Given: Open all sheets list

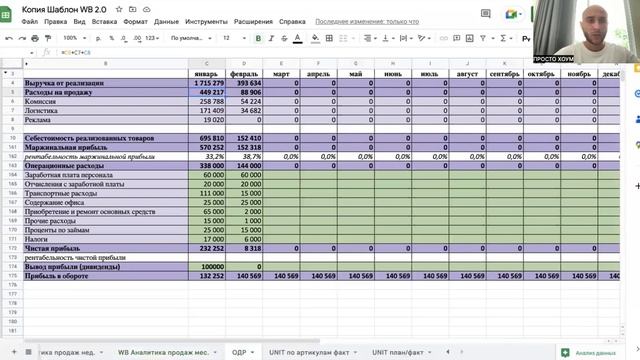Looking at the screenshot, I should pos(28,351).
